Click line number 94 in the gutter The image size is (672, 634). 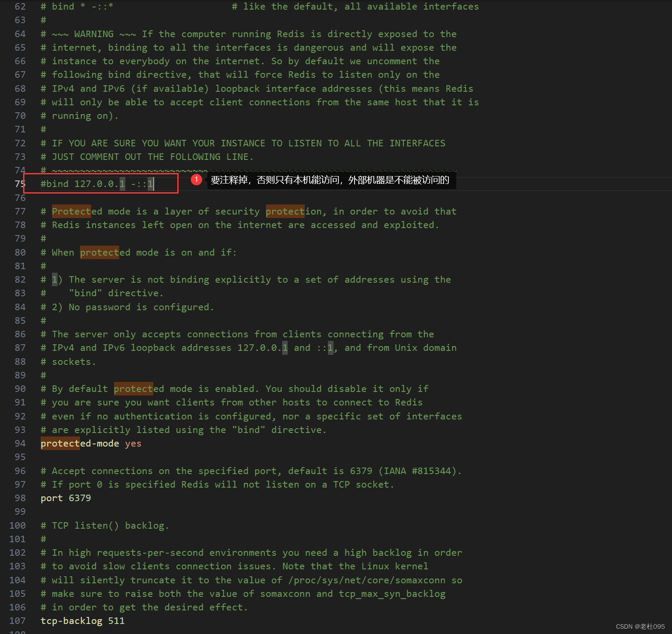point(20,443)
